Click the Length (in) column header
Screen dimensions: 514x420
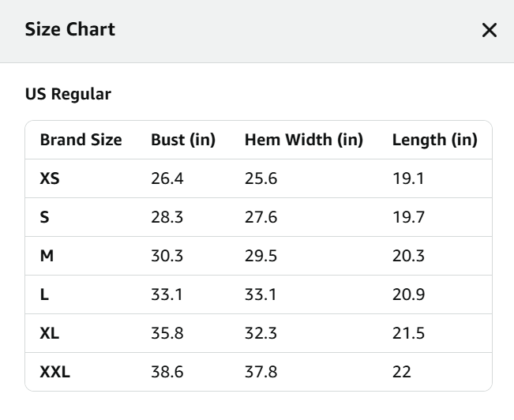tap(434, 141)
